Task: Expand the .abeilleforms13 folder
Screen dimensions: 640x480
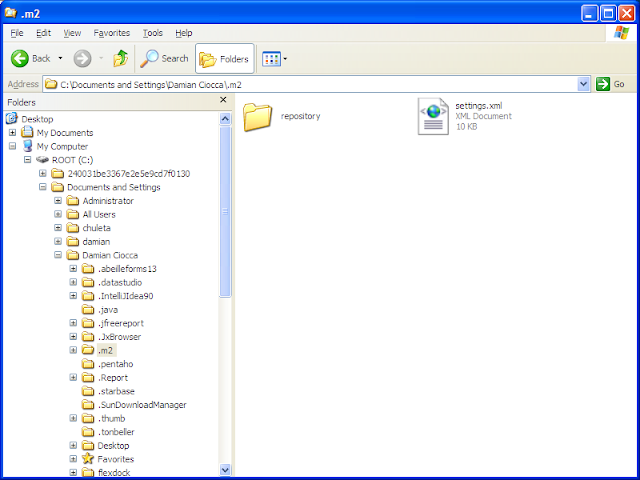Action: tap(73, 269)
